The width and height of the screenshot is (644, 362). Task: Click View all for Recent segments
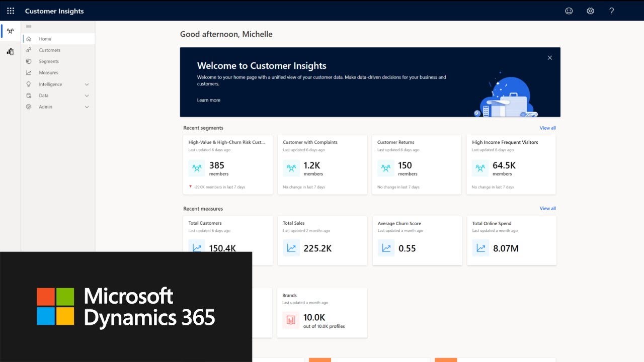click(x=548, y=128)
